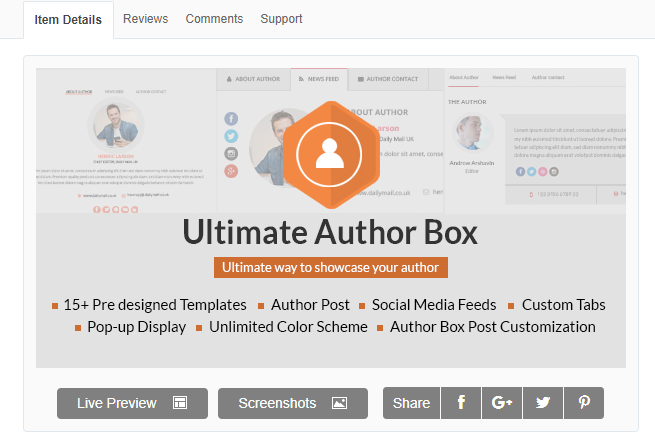Click the orange tagline banner

(330, 267)
